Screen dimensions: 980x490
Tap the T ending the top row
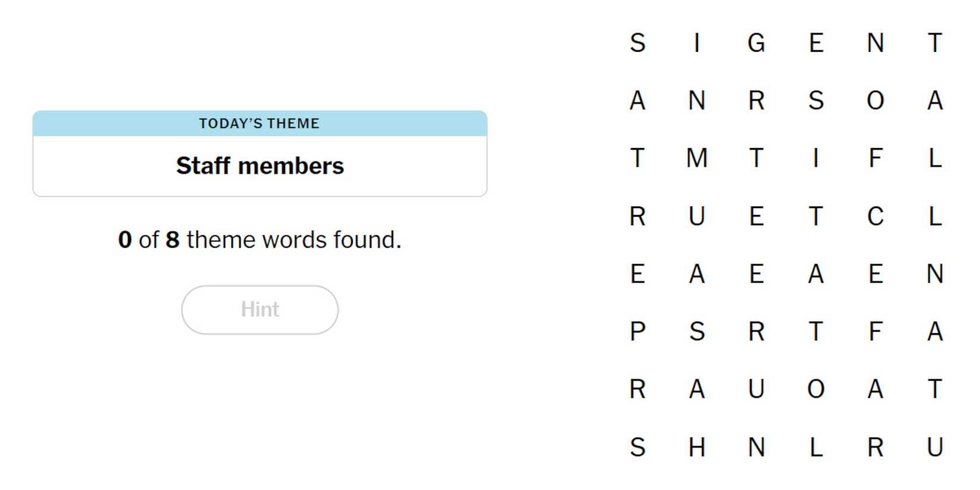pyautogui.click(x=935, y=43)
